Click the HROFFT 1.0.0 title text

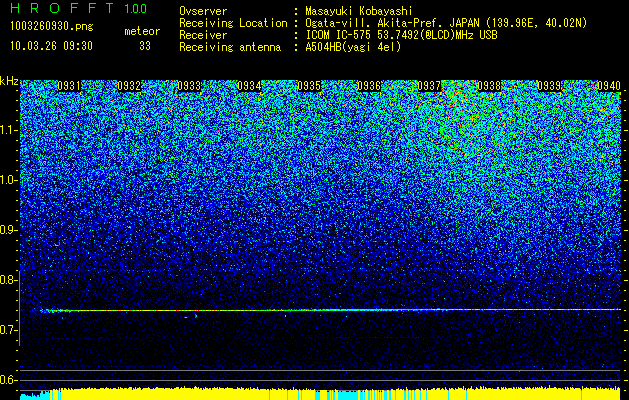[79, 8]
